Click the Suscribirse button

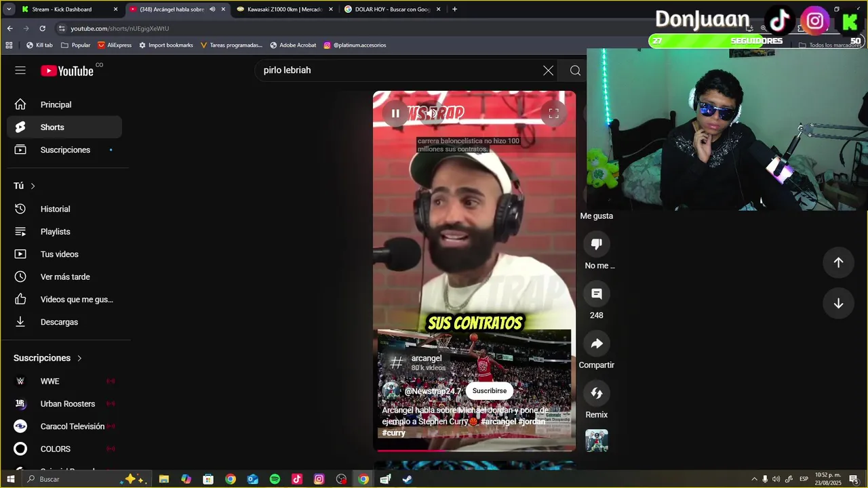pos(490,391)
